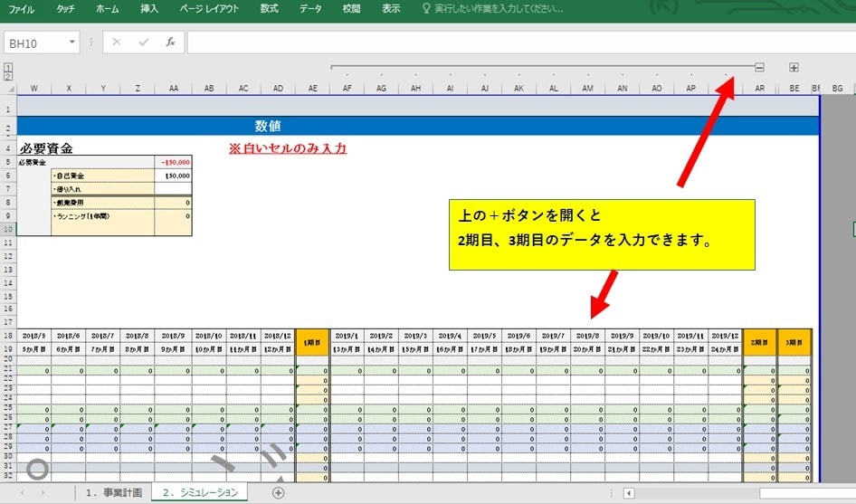The height and width of the screenshot is (504, 856).
Task: Switch to the 1. 事業計画 sheet tab
Action: coord(113,492)
